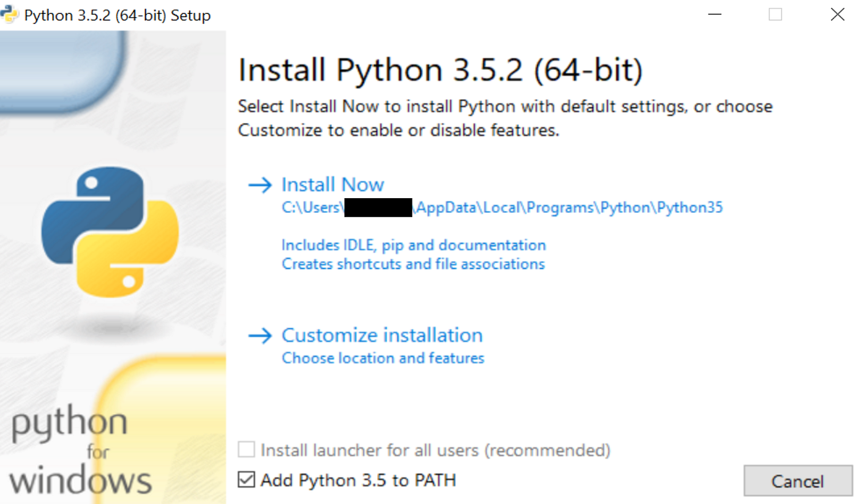This screenshot has height=504, width=857.
Task: Click Includes IDLE, pip and documentation
Action: (x=414, y=245)
